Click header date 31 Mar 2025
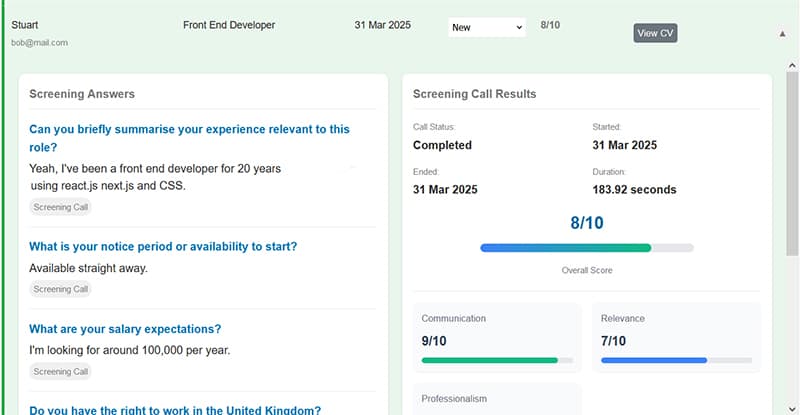This screenshot has height=415, width=800. 383,25
